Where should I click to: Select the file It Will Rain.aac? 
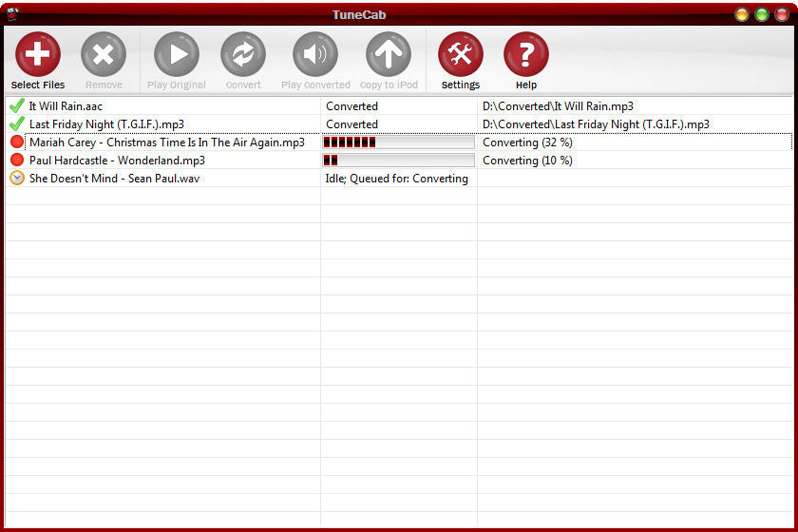click(x=66, y=105)
